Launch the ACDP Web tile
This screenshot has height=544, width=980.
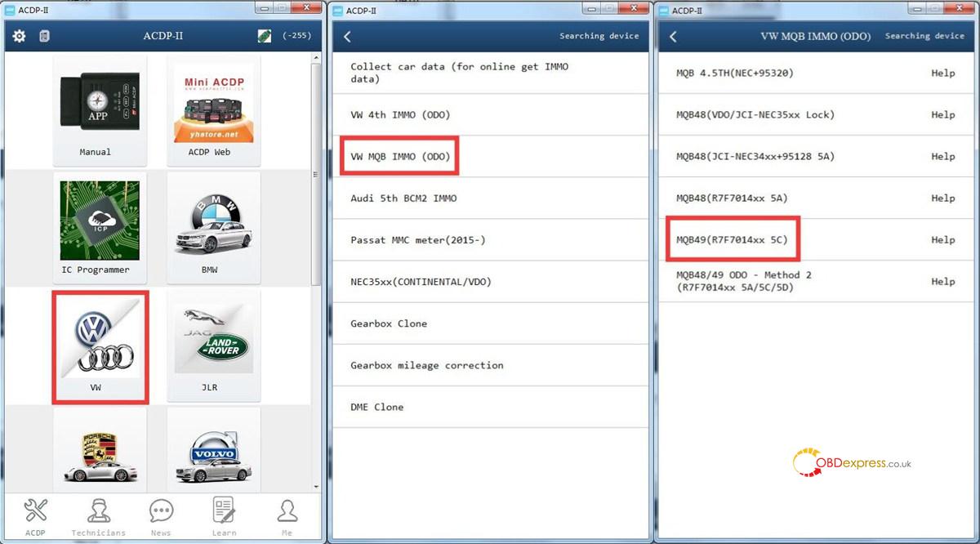click(x=213, y=110)
